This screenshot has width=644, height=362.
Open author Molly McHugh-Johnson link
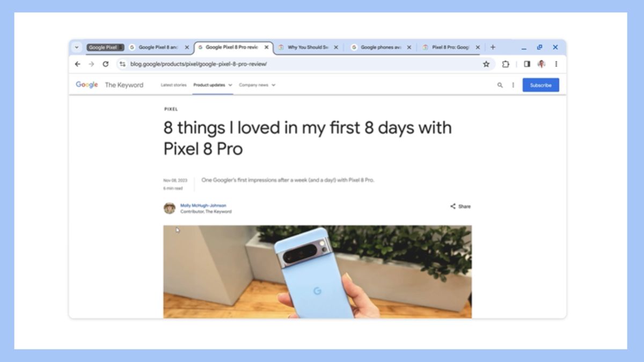pyautogui.click(x=203, y=205)
